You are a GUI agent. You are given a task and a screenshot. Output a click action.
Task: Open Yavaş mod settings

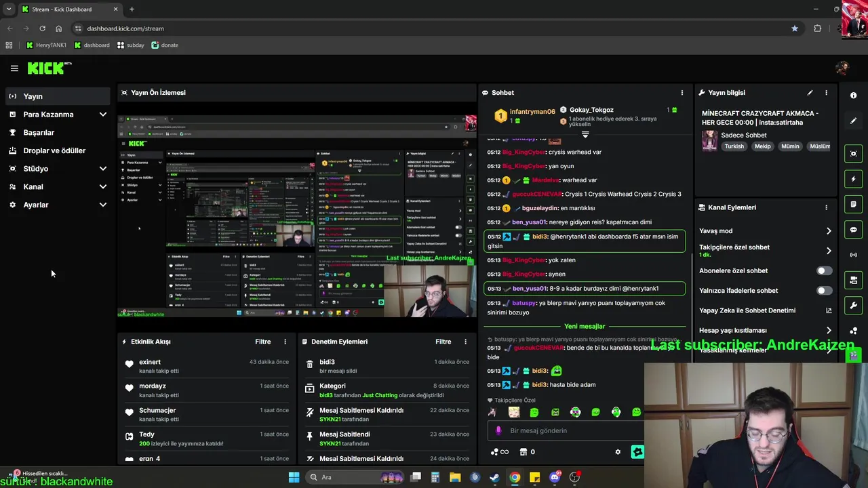pyautogui.click(x=766, y=231)
